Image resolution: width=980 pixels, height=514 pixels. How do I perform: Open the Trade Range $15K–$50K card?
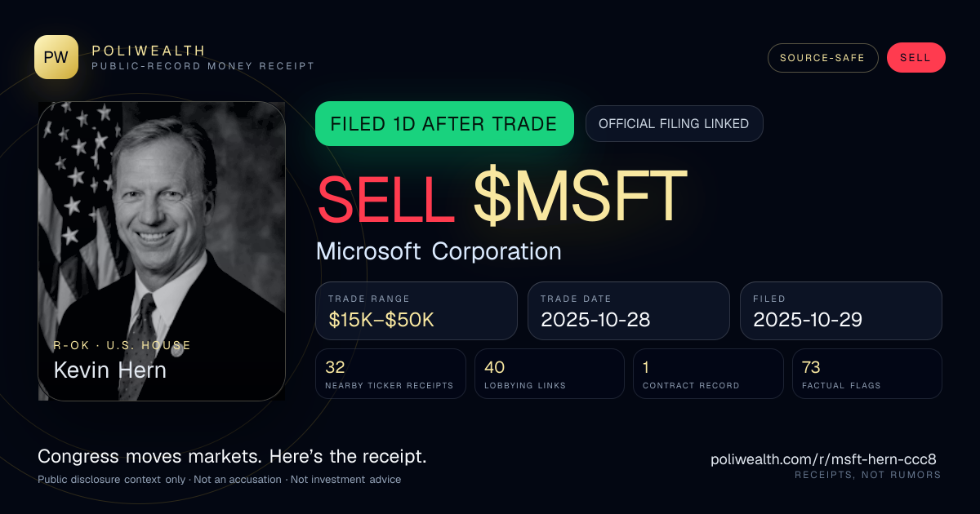point(416,311)
